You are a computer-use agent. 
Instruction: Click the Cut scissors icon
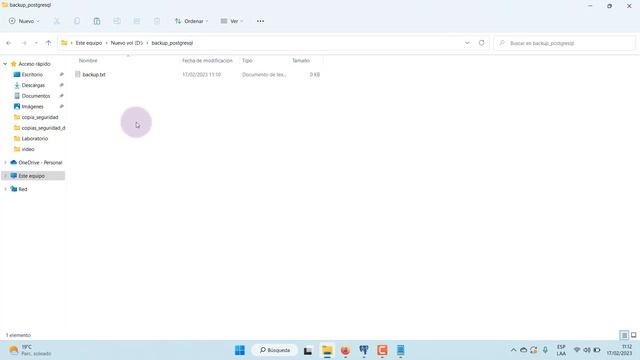[x=57, y=21]
